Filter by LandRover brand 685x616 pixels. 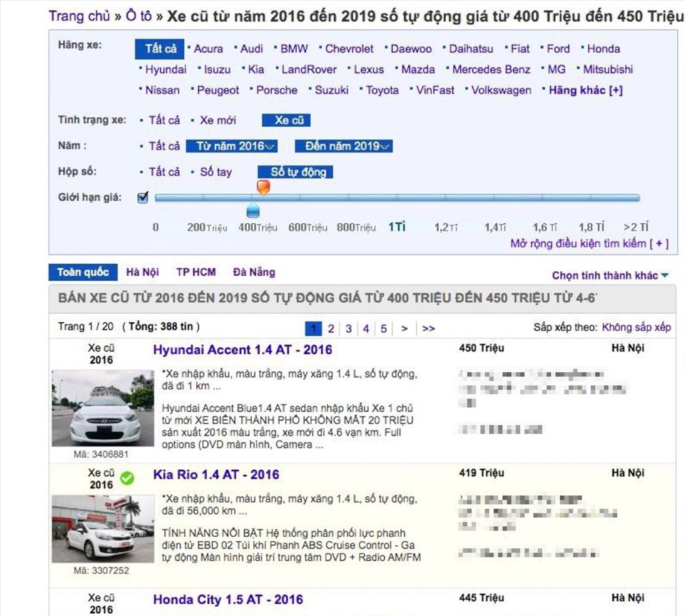(x=309, y=69)
